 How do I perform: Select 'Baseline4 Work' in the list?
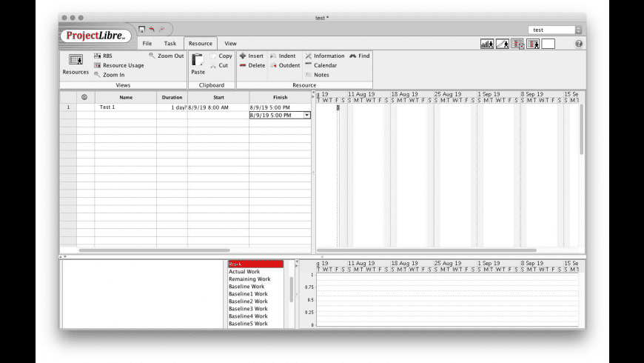point(255,316)
